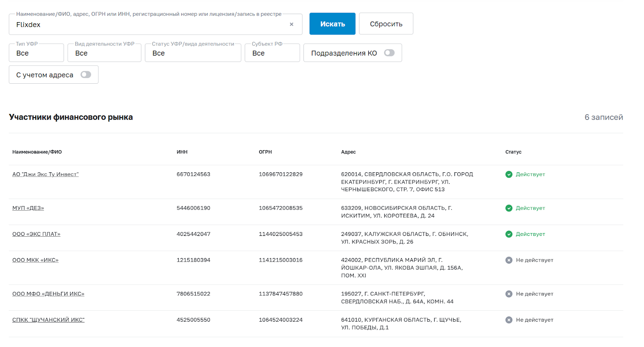Click the green status checkmark for ООО «ЭКС ПЛАТ»

[x=509, y=234]
